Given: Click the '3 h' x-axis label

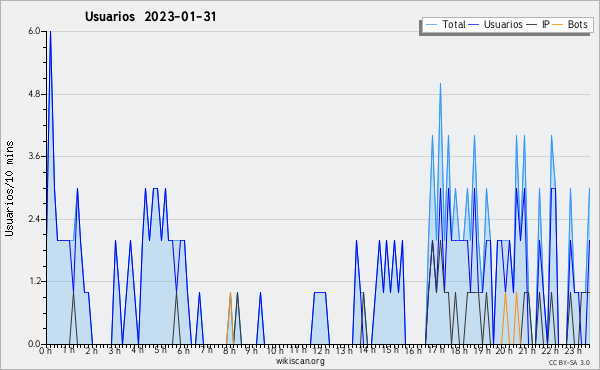Looking at the screenshot, I should [x=114, y=350].
